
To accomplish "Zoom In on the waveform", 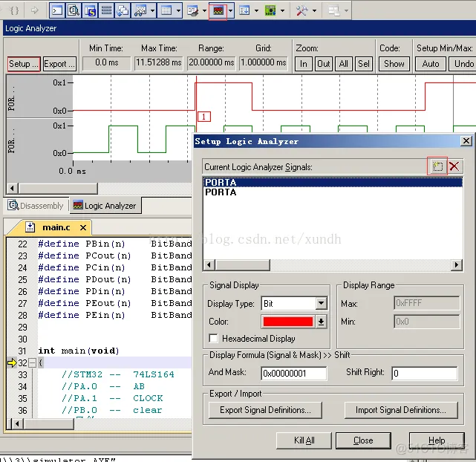I will pyautogui.click(x=303, y=64).
